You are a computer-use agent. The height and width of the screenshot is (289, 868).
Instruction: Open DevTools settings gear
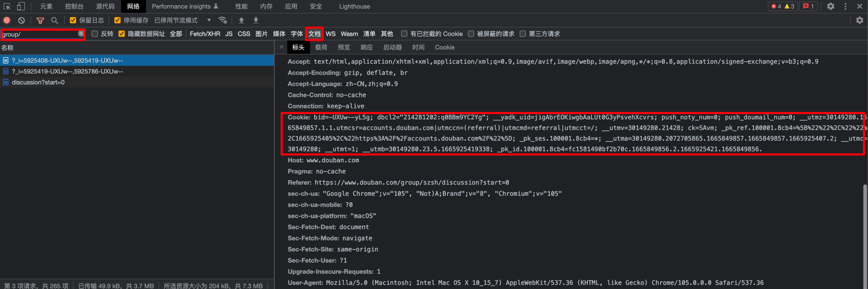pyautogui.click(x=830, y=6)
